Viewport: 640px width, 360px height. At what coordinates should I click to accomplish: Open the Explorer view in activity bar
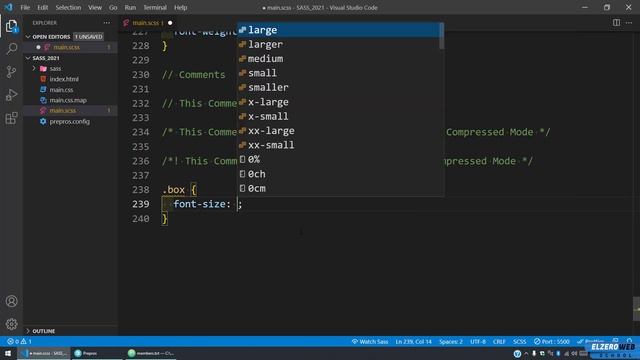(x=11, y=27)
